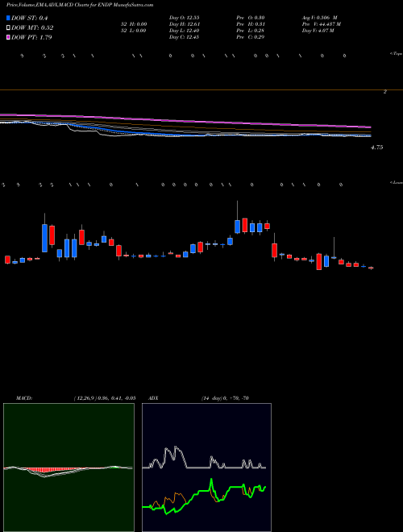Select the '52 L: 0.00' value
This screenshot has height=532, width=403.
pyautogui.click(x=134, y=31)
